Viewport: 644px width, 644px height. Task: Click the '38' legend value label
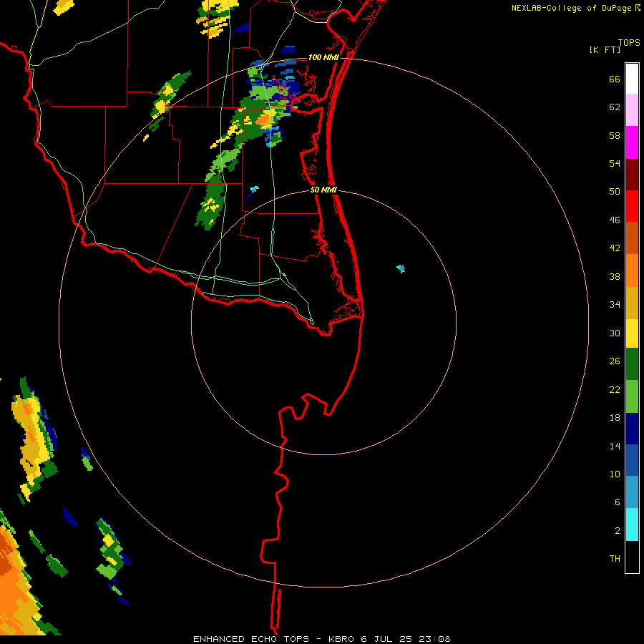(615, 276)
